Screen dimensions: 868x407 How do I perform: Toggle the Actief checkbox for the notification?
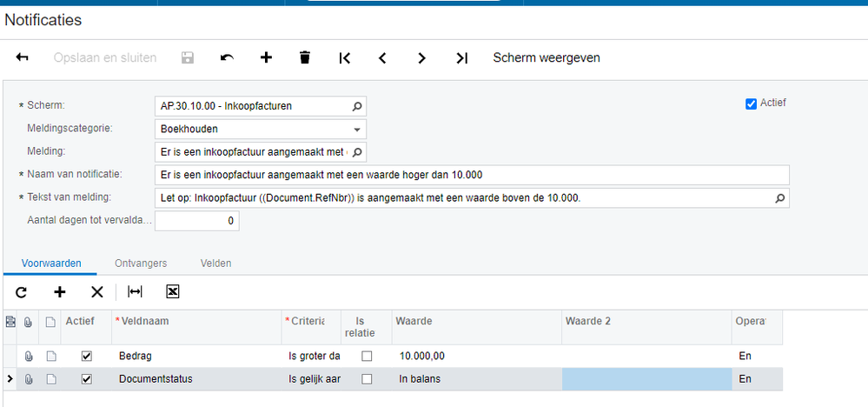(x=752, y=103)
